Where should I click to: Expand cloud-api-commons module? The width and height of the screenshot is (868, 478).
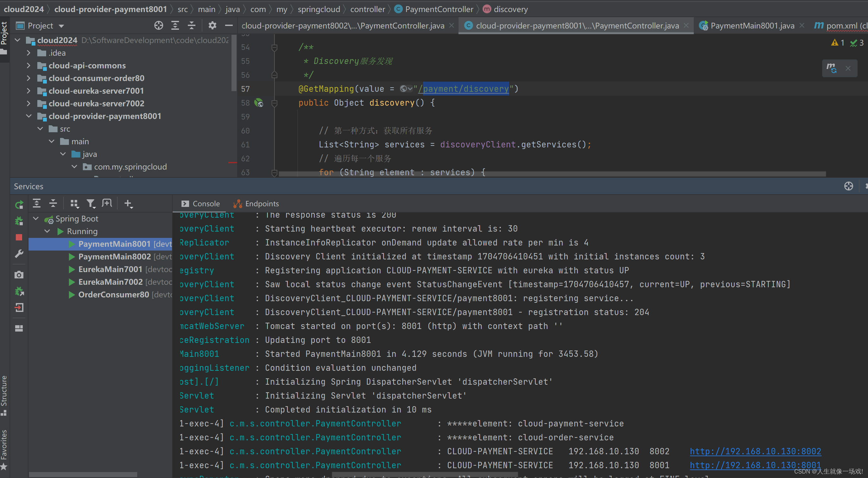click(x=29, y=65)
